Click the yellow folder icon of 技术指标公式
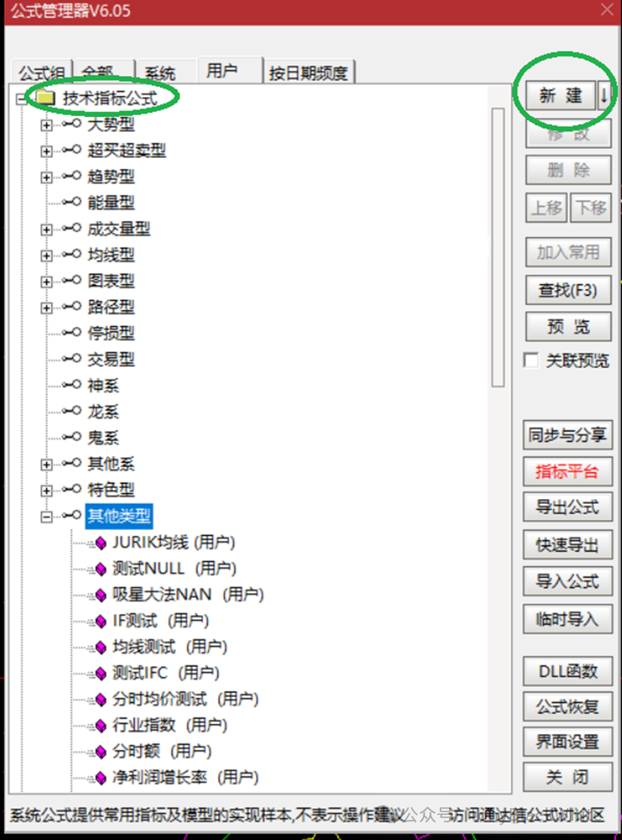The height and width of the screenshot is (840, 622). click(45, 98)
